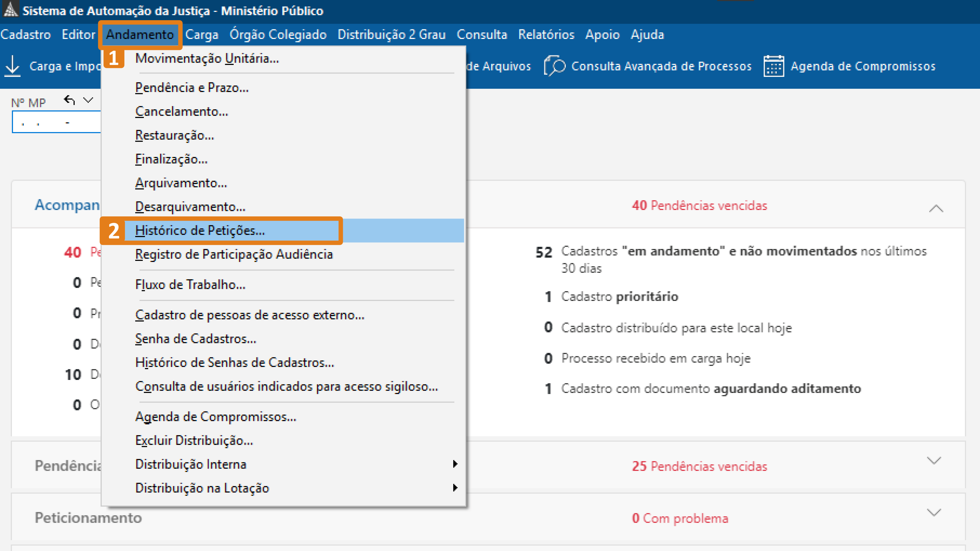Collapse the Acompanhamento panel using the up chevron

tap(936, 208)
